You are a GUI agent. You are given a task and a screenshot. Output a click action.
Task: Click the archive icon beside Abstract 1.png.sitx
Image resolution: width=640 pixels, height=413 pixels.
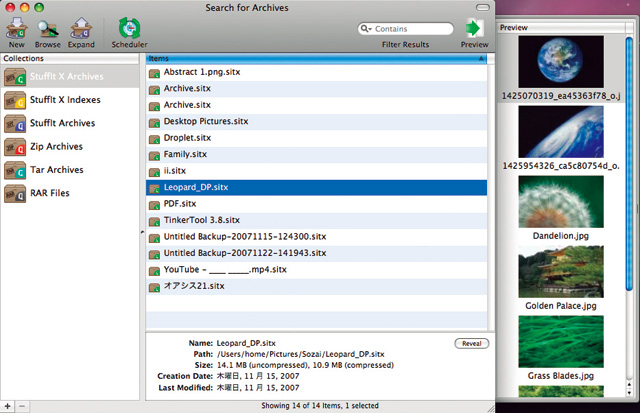pyautogui.click(x=154, y=73)
